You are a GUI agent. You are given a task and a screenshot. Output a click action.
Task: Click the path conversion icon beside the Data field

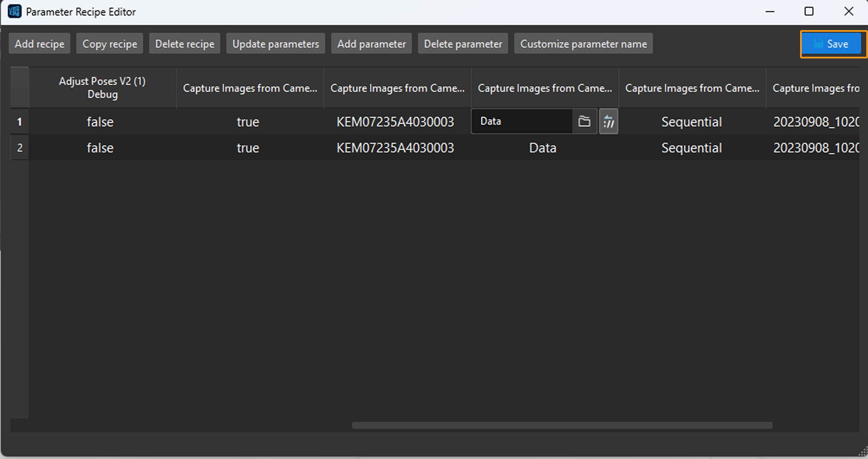point(608,122)
